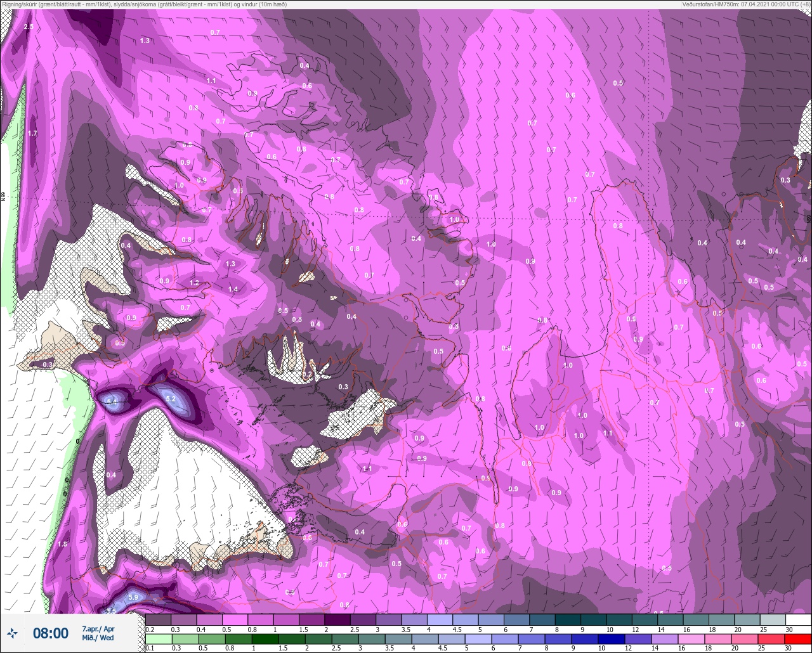Select white swatch above 30 in upper legend
The height and width of the screenshot is (653, 812).
tap(799, 619)
